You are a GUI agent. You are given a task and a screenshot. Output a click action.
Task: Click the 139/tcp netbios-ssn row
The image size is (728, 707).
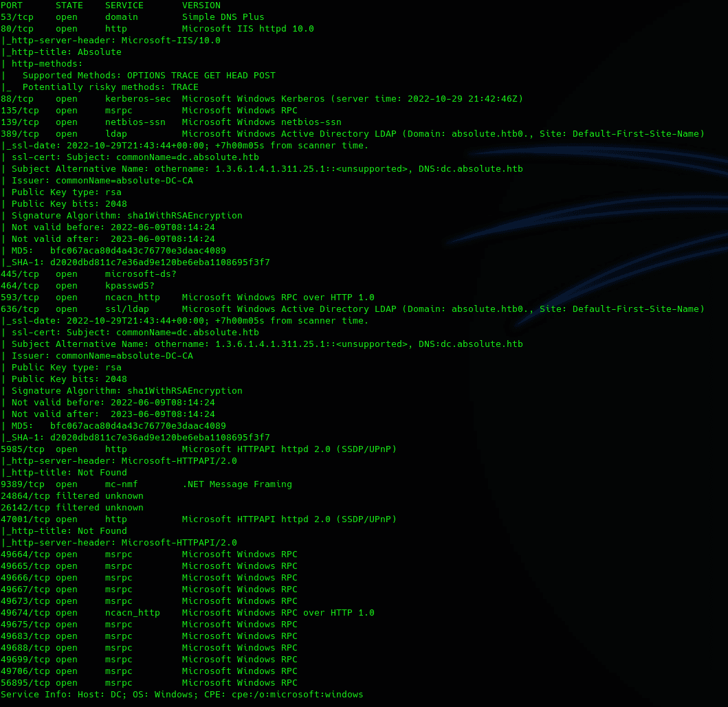click(171, 122)
